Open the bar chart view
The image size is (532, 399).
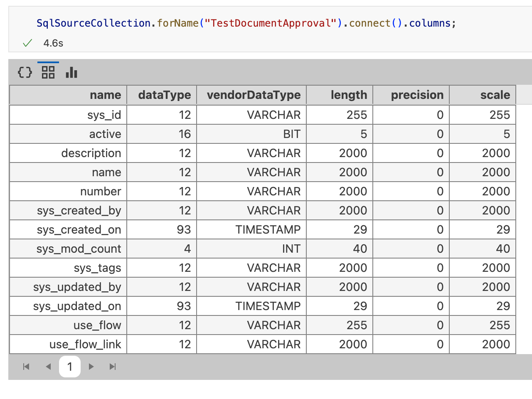pyautogui.click(x=71, y=73)
